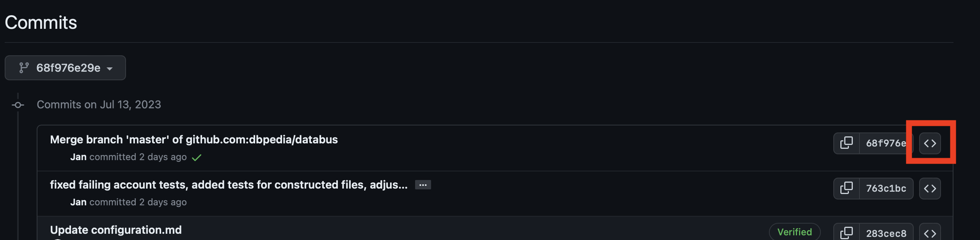Copy the full SHA for commit 283cec8
Image resolution: width=980 pixels, height=240 pixels.
pos(846,233)
